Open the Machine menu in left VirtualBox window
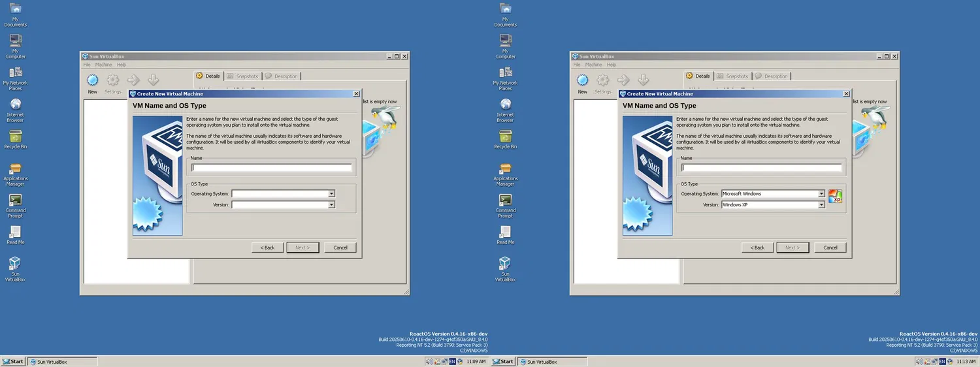Viewport: 980px width, 367px height. coord(103,65)
